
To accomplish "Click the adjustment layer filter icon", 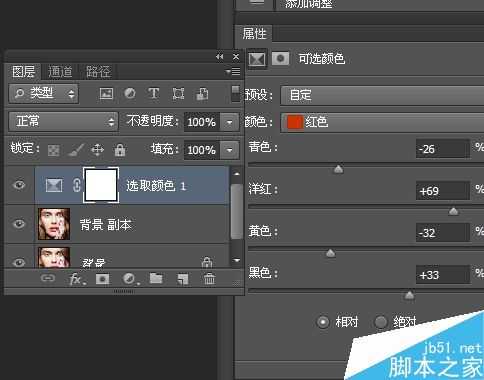I will pos(130,93).
